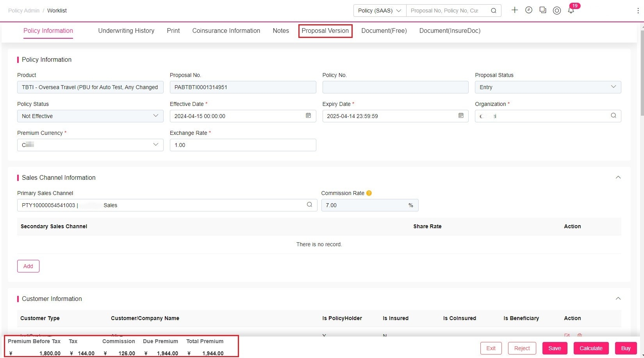The width and height of the screenshot is (644, 358).
Task: Collapse the Sales Channel Information section
Action: pyautogui.click(x=618, y=177)
